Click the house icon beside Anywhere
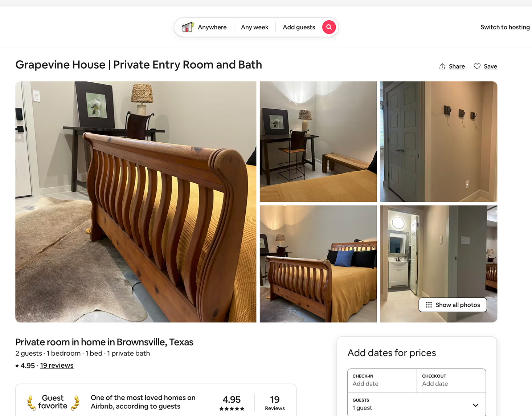This screenshot has height=416, width=532. coord(188,27)
